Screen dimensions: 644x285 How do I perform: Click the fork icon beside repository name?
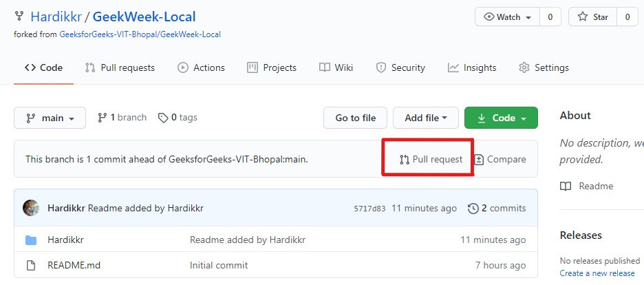pos(19,17)
